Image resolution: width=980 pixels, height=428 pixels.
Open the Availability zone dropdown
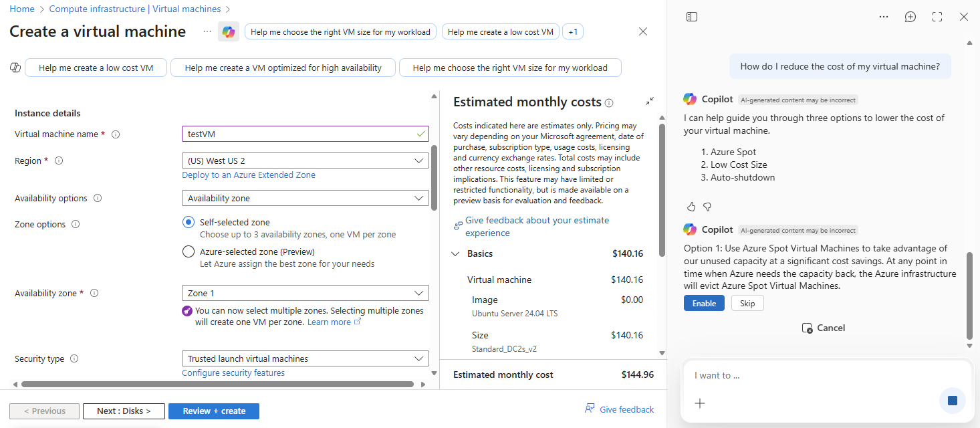pos(305,293)
